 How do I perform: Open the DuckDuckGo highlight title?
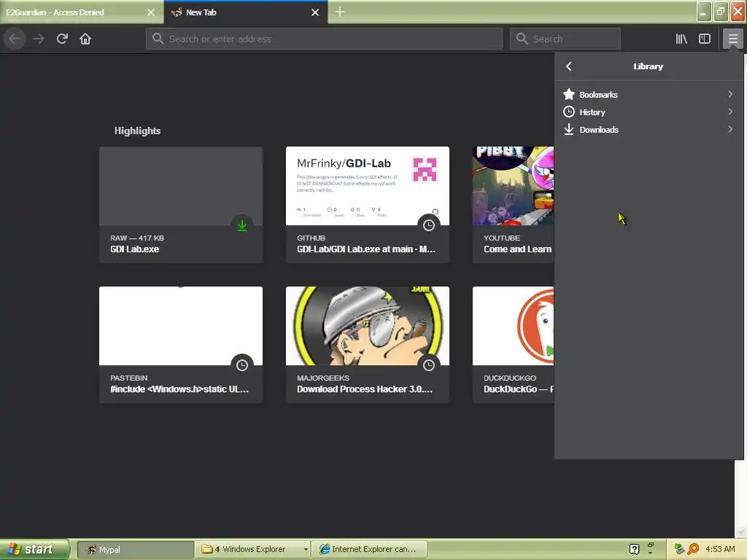[x=519, y=389]
